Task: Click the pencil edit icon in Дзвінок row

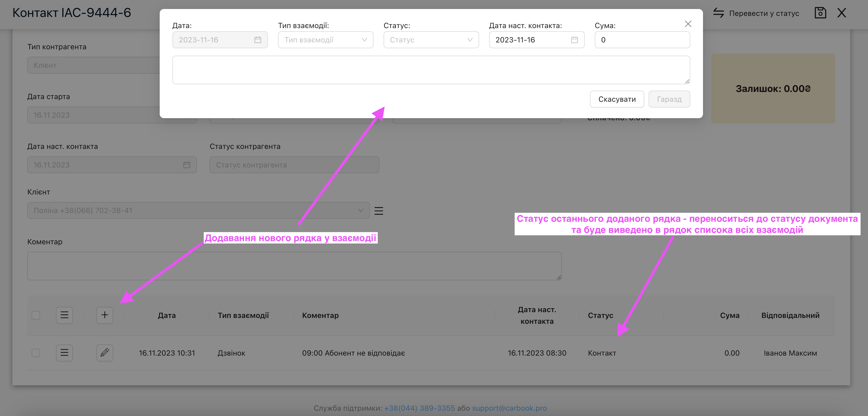Action: click(x=105, y=353)
